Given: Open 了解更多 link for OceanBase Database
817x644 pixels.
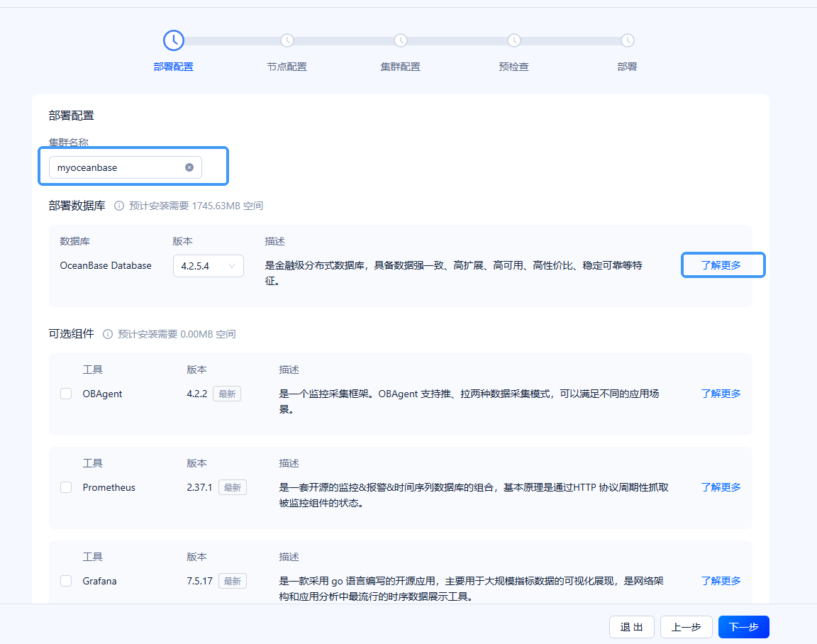Looking at the screenshot, I should pyautogui.click(x=721, y=265).
